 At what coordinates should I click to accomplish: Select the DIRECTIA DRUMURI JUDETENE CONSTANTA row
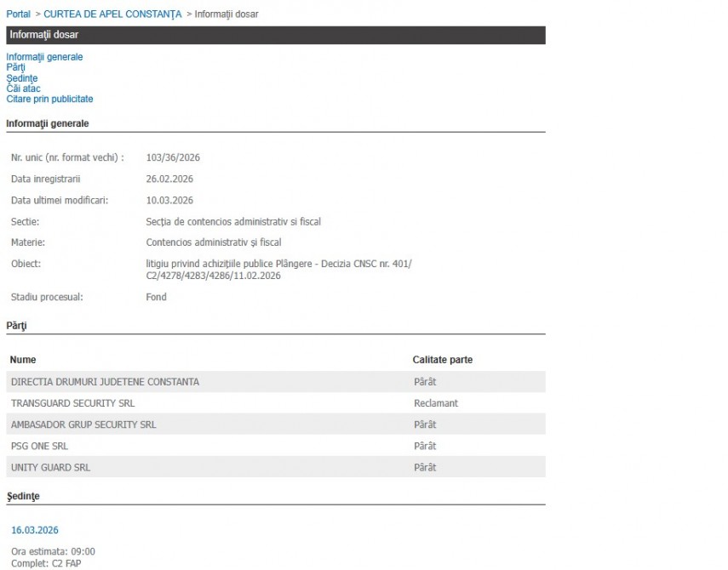[105, 382]
